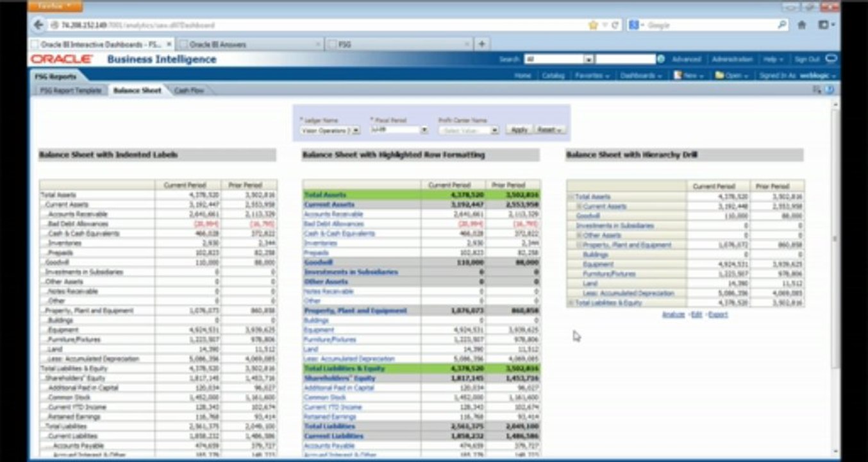The image size is (868, 462).
Task: Open New menu with document icon
Action: 689,75
